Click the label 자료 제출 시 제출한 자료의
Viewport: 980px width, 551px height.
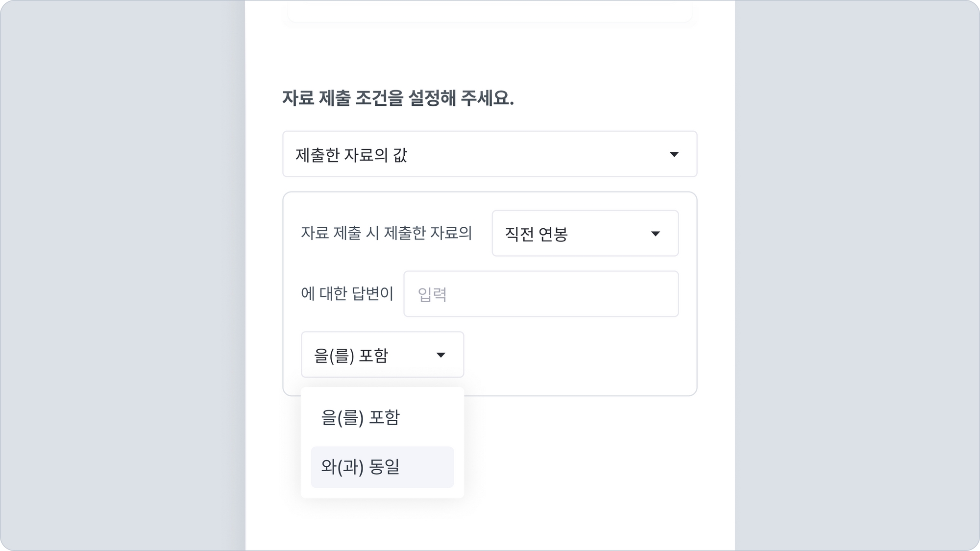click(x=386, y=233)
